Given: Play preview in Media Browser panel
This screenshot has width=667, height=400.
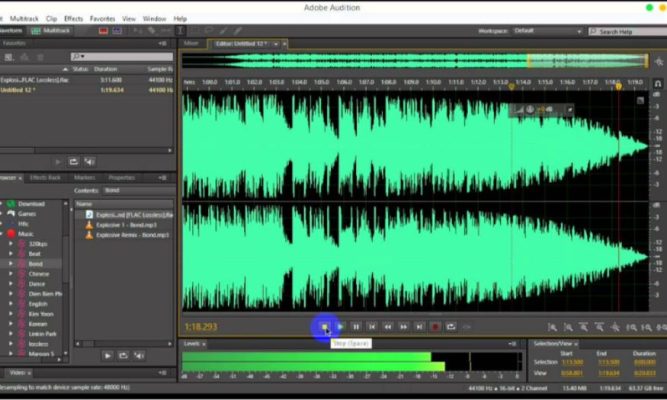Looking at the screenshot, I should coord(107,355).
